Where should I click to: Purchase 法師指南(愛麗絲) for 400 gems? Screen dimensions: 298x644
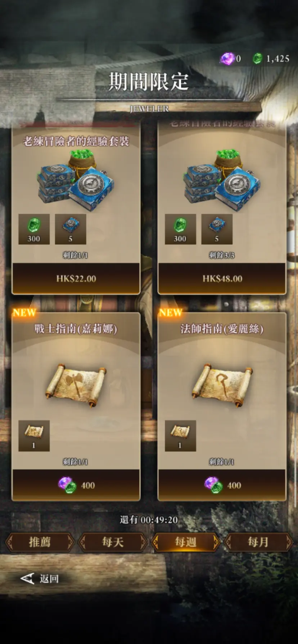point(222,485)
